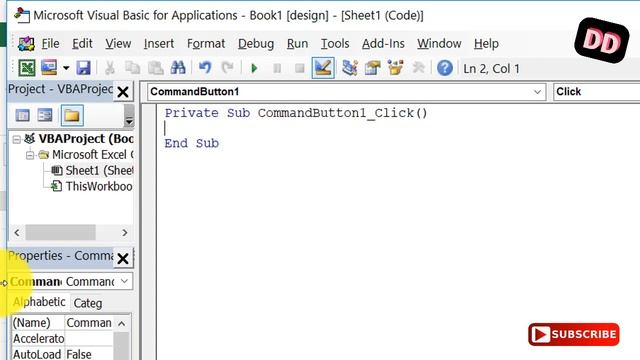This screenshot has height=360, width=640.
Task: Click the Paste clipboard icon
Action: [x=156, y=68]
